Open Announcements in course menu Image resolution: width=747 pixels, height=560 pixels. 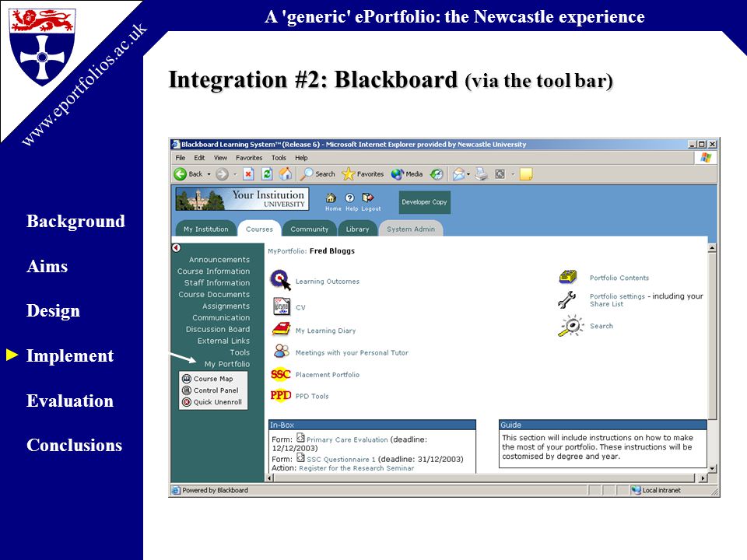click(x=219, y=260)
